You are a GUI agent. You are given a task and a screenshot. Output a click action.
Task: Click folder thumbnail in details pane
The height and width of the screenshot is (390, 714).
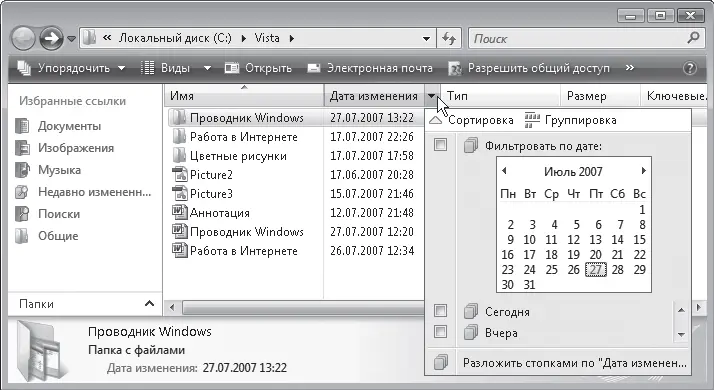click(41, 351)
